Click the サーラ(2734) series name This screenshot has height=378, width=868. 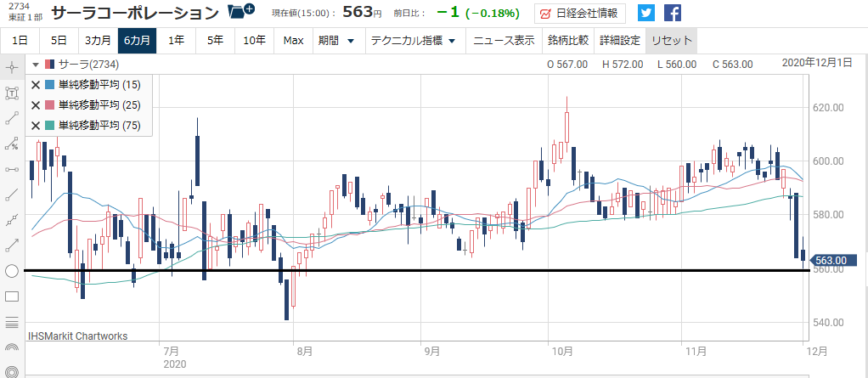click(88, 65)
